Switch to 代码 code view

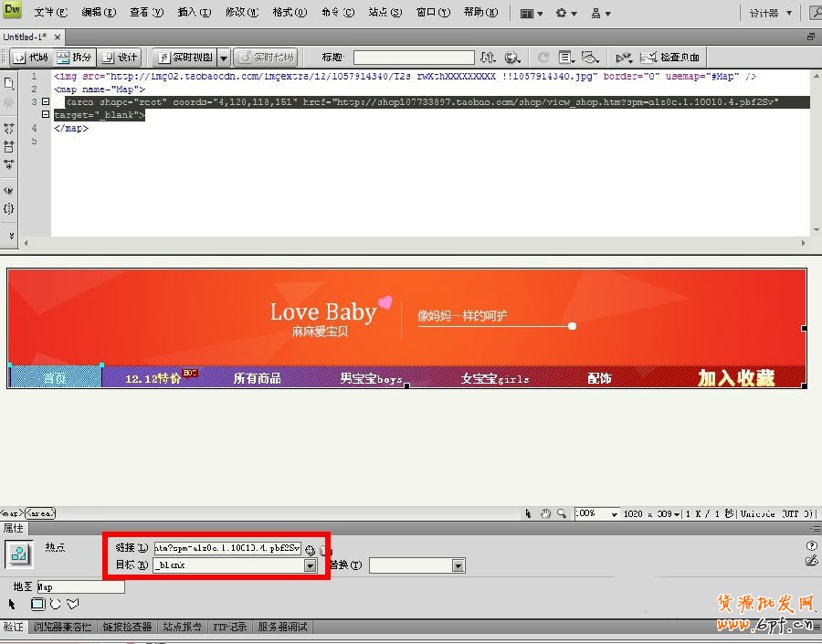click(x=29, y=58)
